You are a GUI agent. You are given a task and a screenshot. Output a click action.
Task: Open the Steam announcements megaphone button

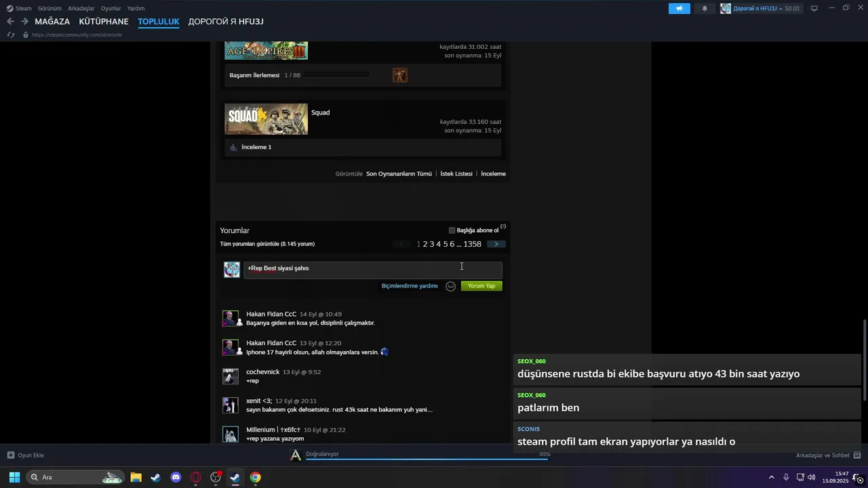(679, 8)
